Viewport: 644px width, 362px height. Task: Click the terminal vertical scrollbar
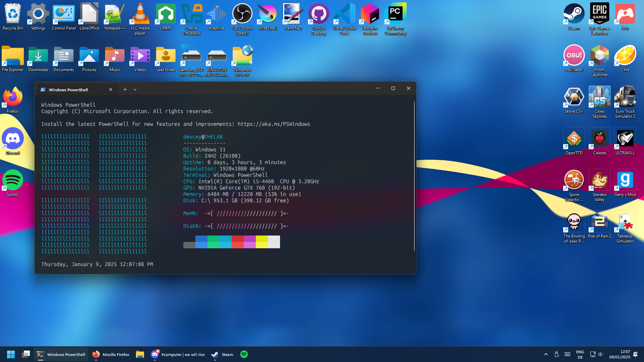pyautogui.click(x=414, y=176)
